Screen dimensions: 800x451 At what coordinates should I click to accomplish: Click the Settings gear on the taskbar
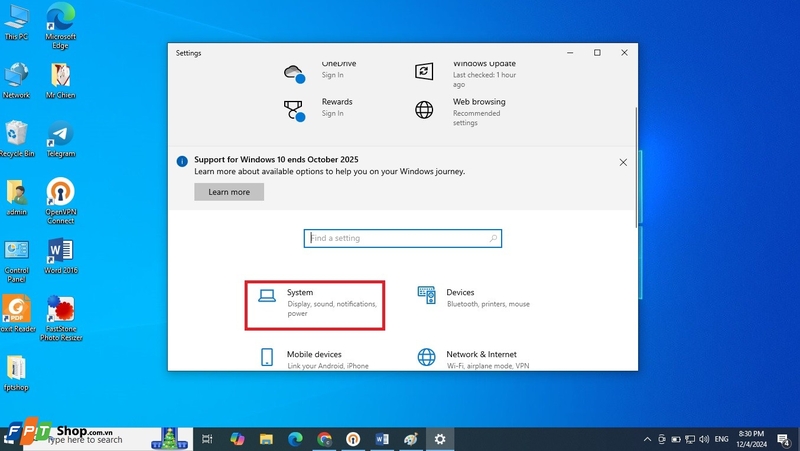pyautogui.click(x=440, y=439)
